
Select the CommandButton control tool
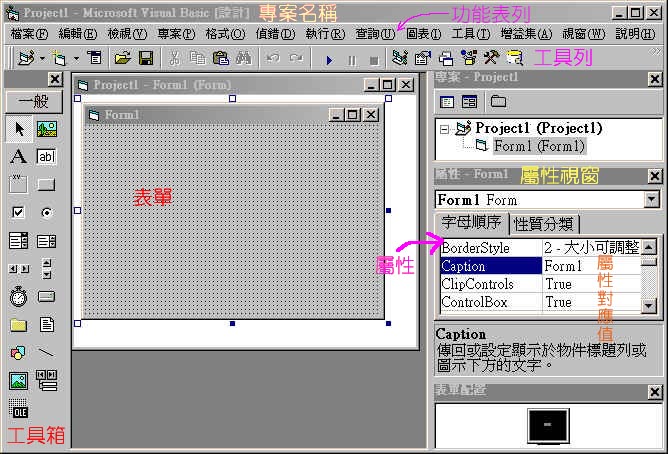tap(46, 184)
